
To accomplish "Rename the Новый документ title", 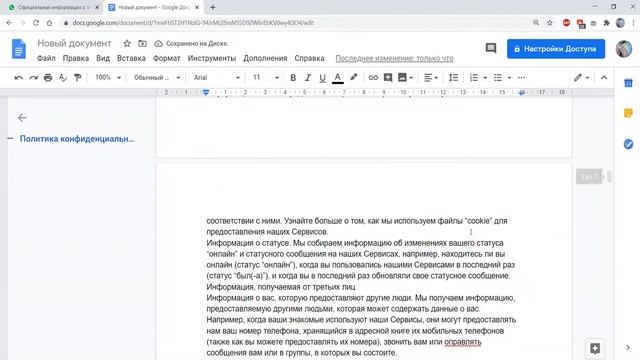I will (x=74, y=43).
